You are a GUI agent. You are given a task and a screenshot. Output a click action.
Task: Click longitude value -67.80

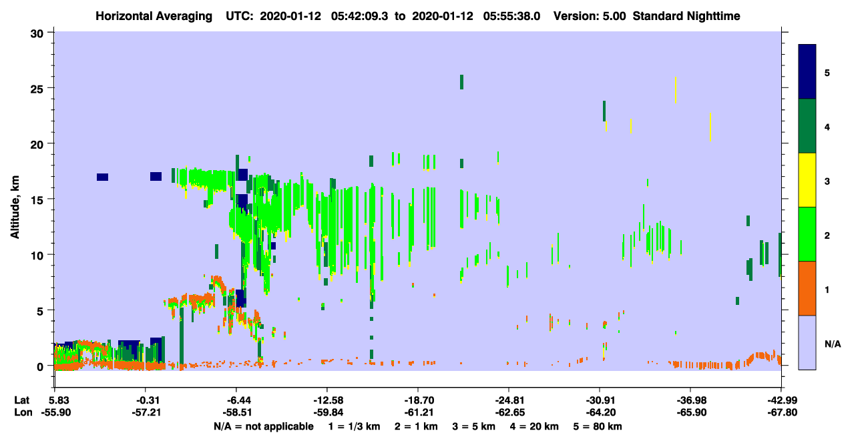781,412
